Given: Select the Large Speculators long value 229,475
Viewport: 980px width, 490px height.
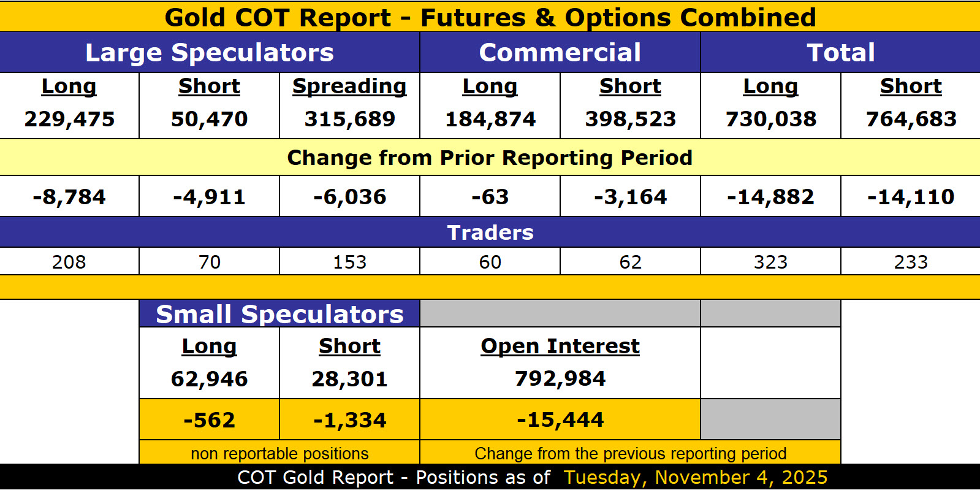Looking at the screenshot, I should point(69,119).
